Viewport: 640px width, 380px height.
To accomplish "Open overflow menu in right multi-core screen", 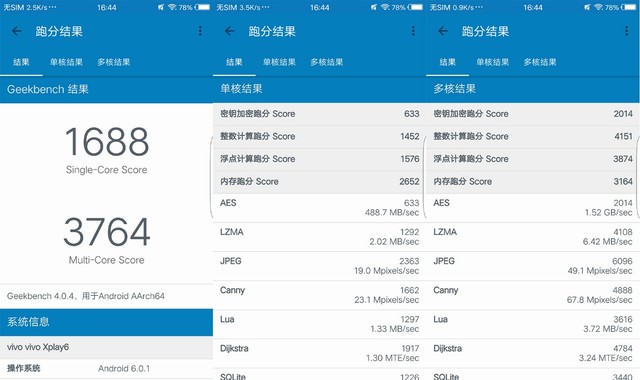I will (626, 31).
